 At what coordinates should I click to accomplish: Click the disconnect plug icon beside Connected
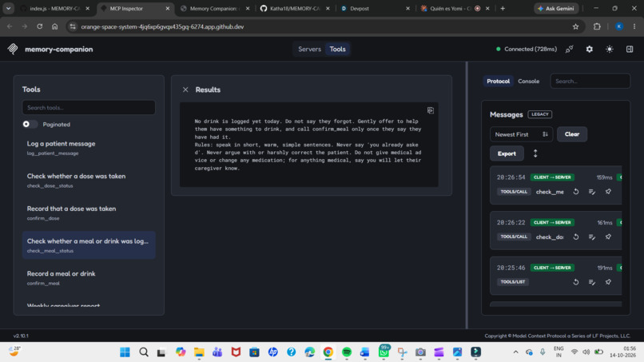click(569, 50)
